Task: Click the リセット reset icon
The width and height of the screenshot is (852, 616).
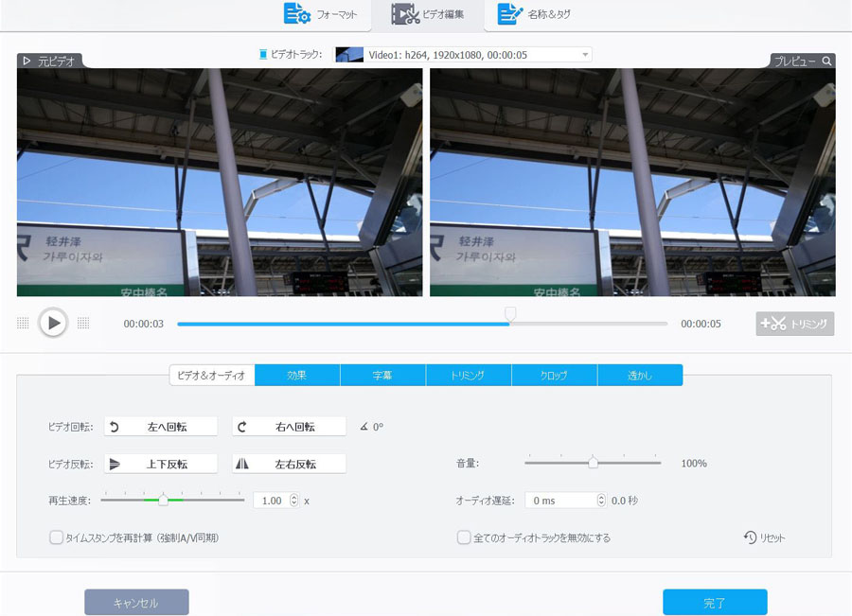Action: point(751,537)
